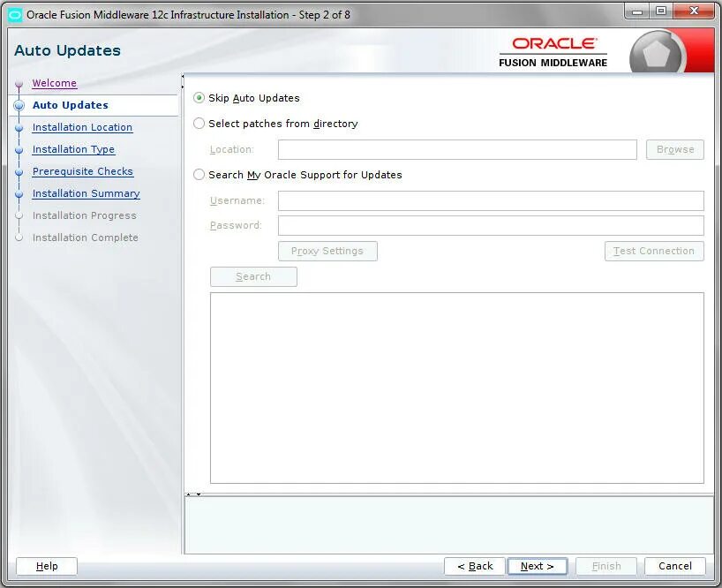
Task: Click the Installation Progress step label
Action: click(84, 215)
